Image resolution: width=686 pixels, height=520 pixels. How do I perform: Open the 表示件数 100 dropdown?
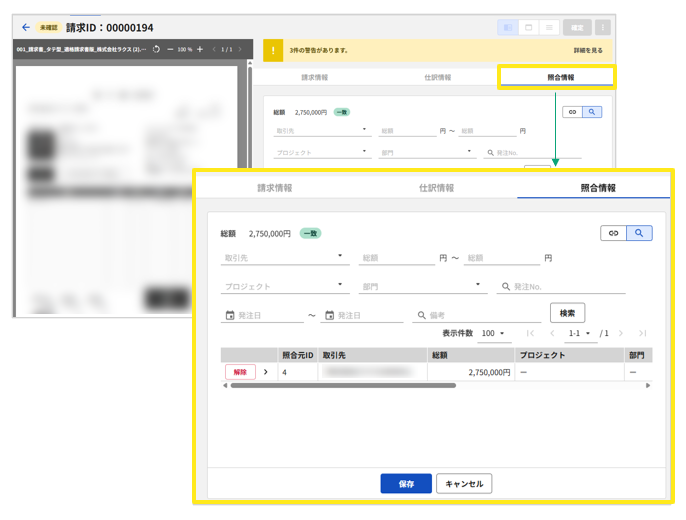494,333
